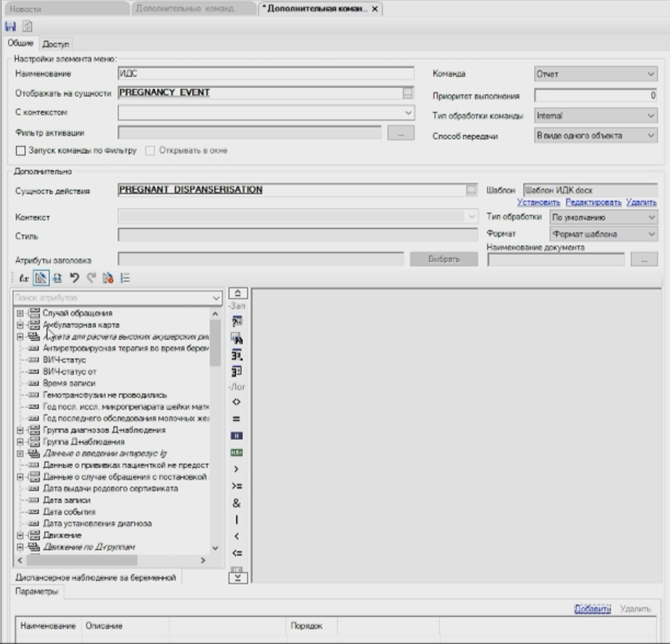Click the 'fx' function icon

pyautogui.click(x=24, y=278)
